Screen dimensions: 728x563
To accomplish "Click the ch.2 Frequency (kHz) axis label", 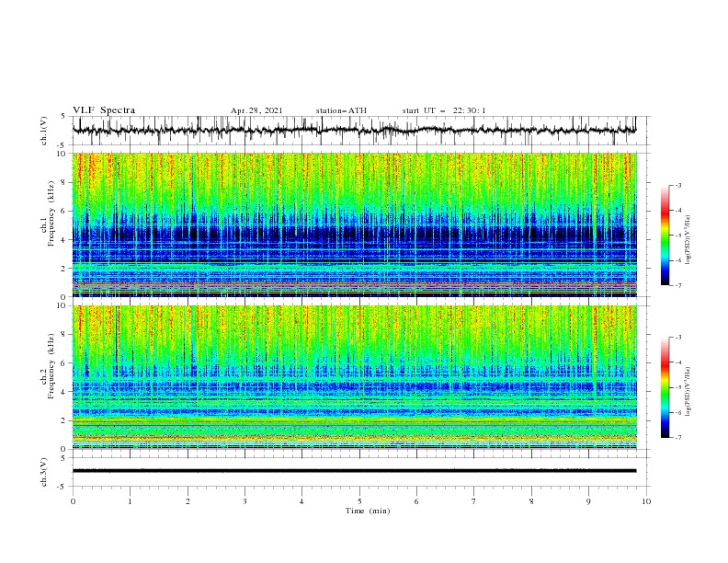I will click(x=48, y=366).
